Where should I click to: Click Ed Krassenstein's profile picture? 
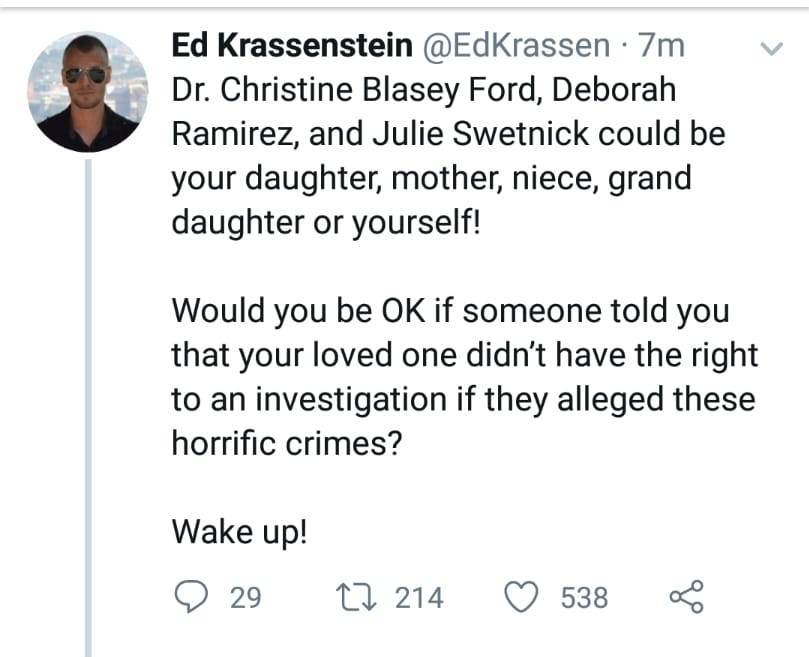coord(80,84)
